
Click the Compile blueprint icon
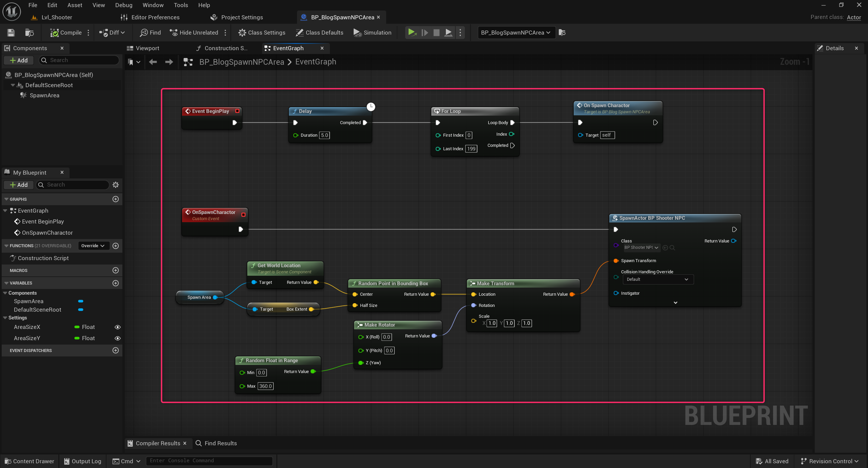click(x=54, y=33)
